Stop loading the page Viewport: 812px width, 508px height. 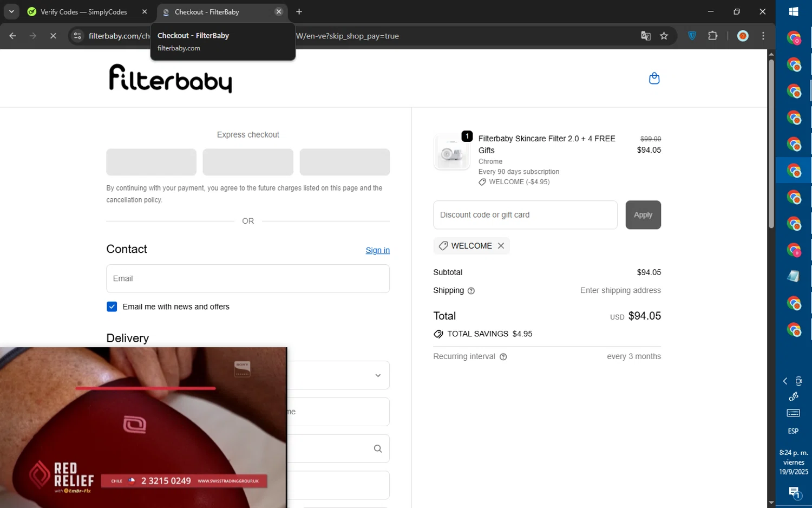pos(53,36)
